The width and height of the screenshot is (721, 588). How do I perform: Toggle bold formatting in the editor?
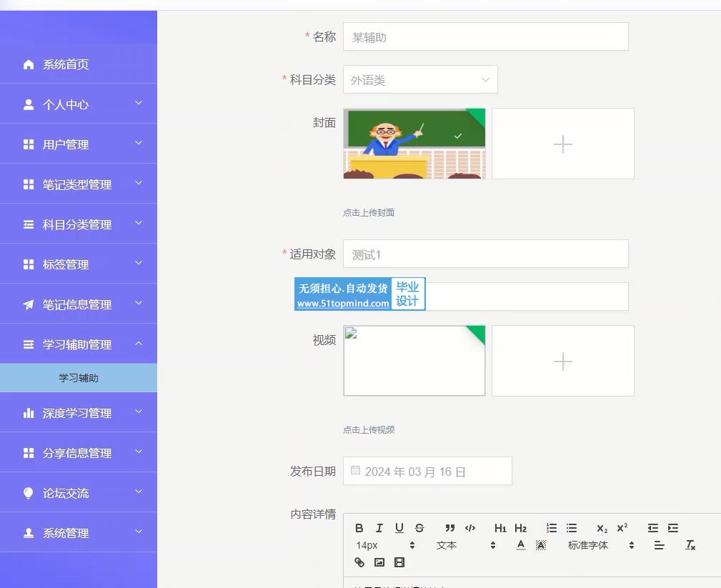pos(359,528)
